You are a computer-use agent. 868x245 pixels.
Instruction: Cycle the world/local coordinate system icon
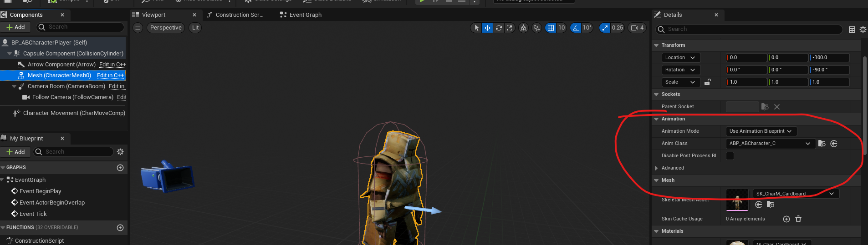click(x=524, y=28)
